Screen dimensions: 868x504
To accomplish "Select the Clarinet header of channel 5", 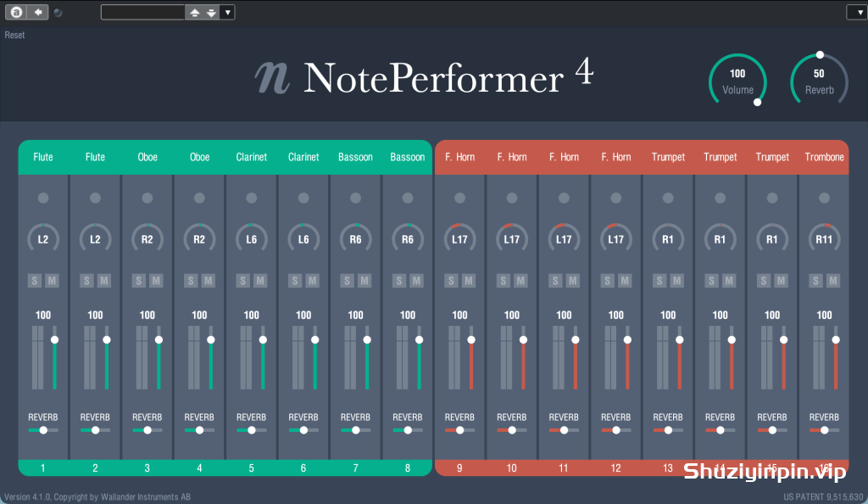I will click(251, 157).
